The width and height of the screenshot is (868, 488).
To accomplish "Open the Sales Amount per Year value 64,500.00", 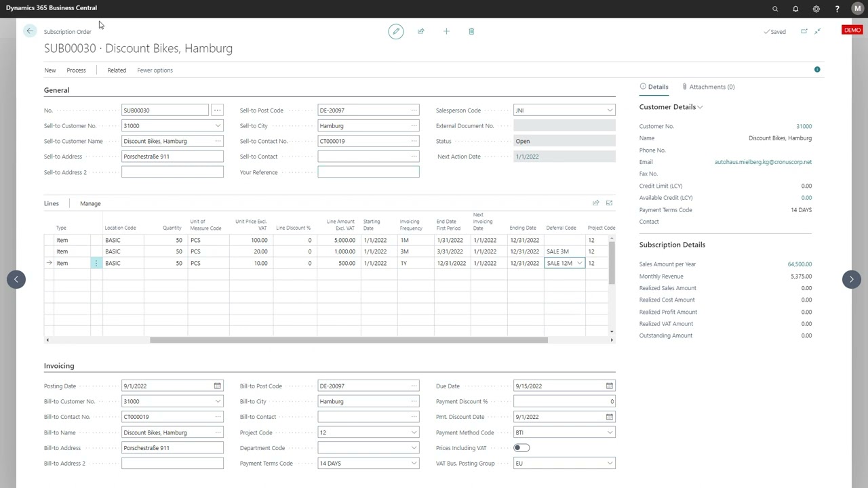I will pos(800,264).
